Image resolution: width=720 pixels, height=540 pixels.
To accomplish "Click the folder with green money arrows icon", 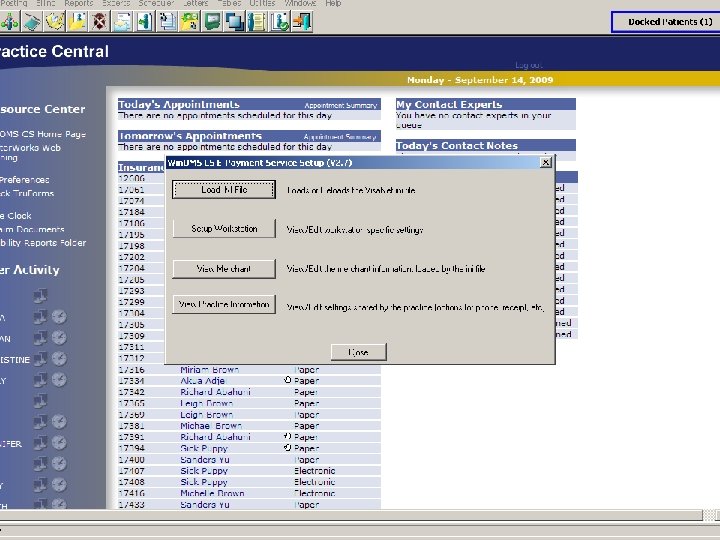I will (x=190, y=22).
